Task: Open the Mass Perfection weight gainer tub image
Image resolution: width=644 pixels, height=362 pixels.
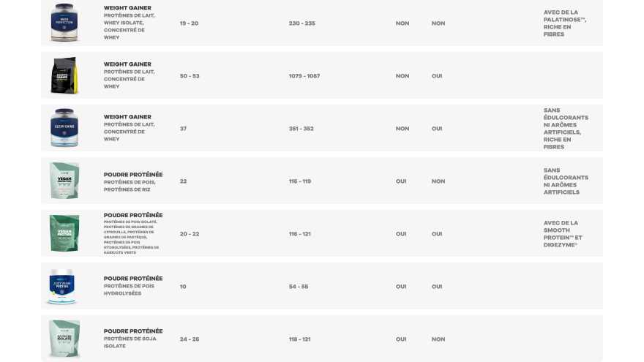Action: [x=64, y=22]
